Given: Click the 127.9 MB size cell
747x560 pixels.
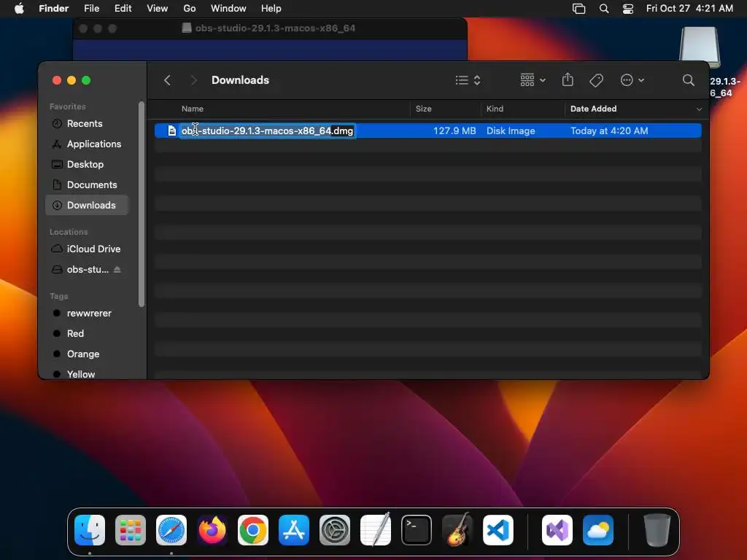Looking at the screenshot, I should 454,131.
